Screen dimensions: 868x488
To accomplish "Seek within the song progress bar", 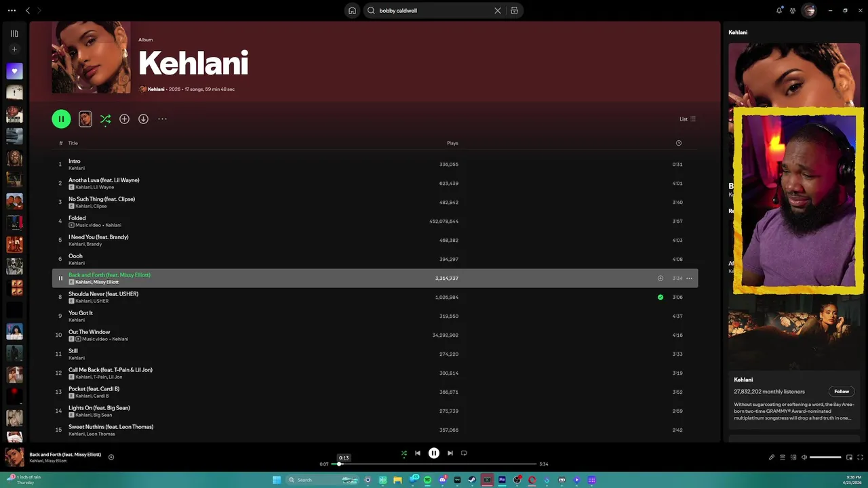I will (x=434, y=464).
